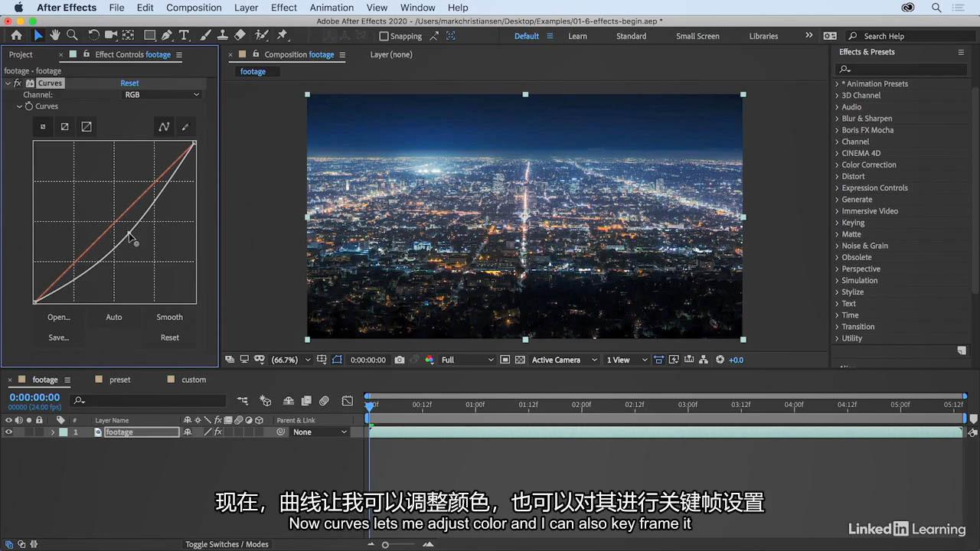This screenshot has width=980, height=551.
Task: Select the Rectangle shape tool
Action: 150,35
